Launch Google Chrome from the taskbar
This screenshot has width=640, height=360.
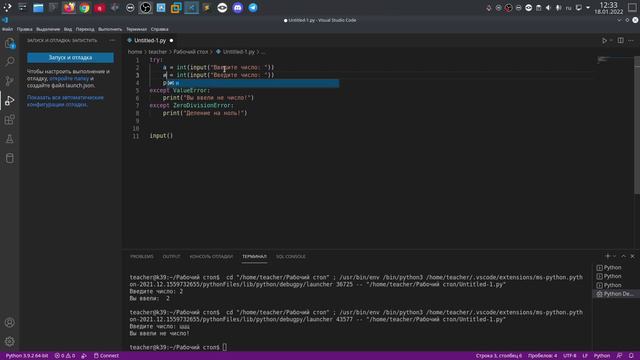[x=84, y=8]
